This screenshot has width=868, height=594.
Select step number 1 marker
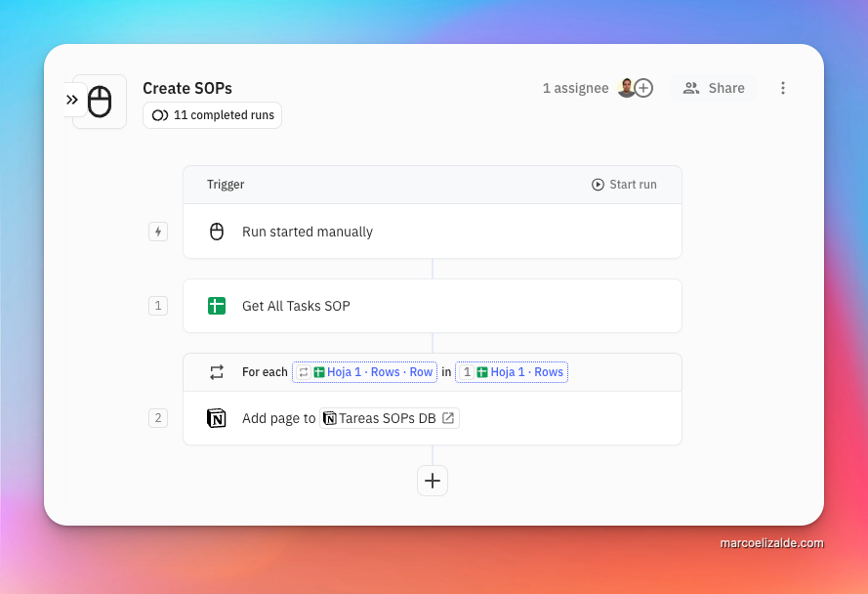(x=158, y=306)
